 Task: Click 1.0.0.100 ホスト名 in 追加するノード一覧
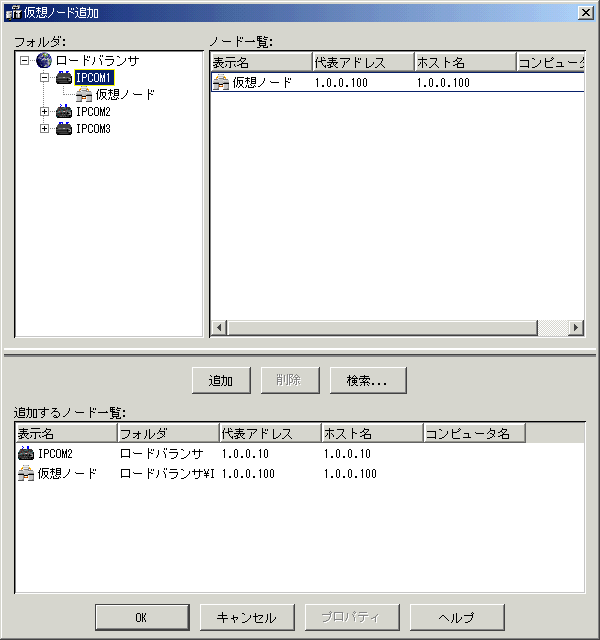tap(350, 474)
